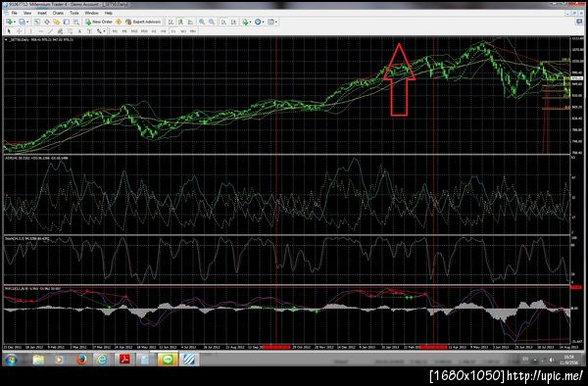The image size is (588, 386).
Task: Switch to MN monthly timeframe
Action: [193, 31]
